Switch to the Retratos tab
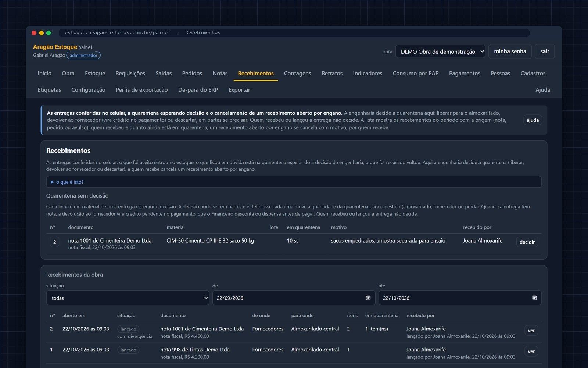Screen dimensions: 588x368 tap(332, 73)
